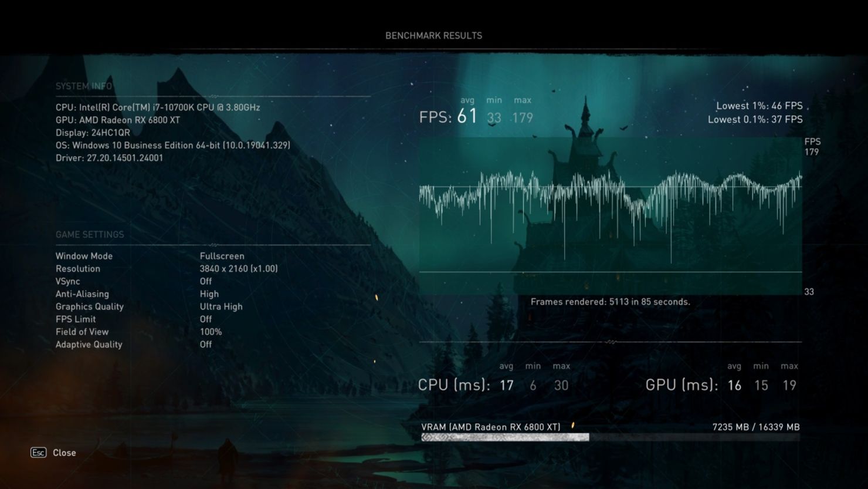Select the CPU average value 17
Viewport: 868px width, 489px height.
point(507,385)
